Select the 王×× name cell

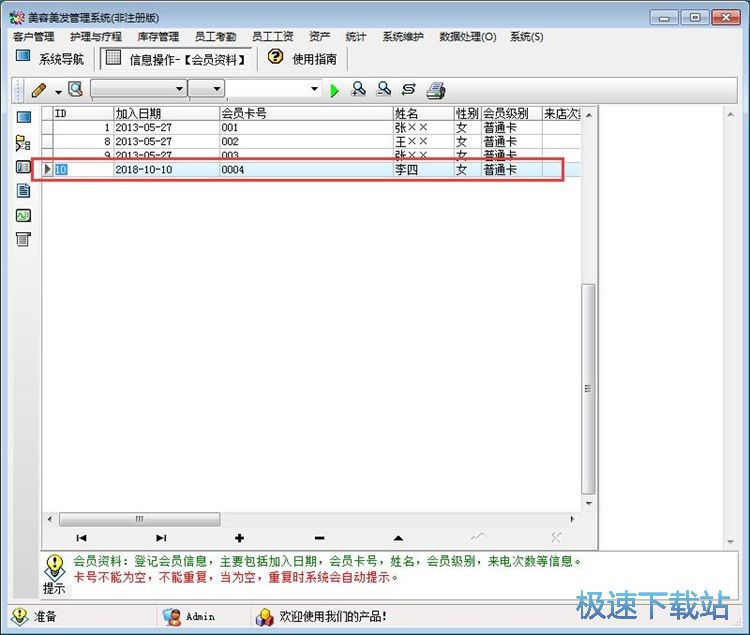pyautogui.click(x=423, y=142)
